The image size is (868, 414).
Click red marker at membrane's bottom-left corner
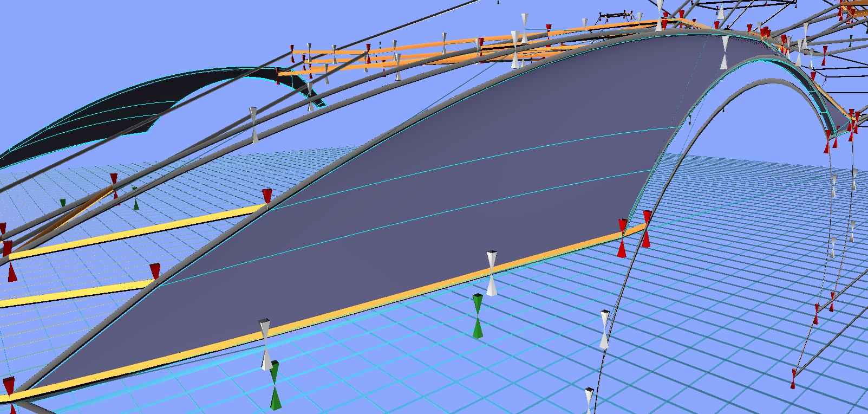click(x=9, y=387)
